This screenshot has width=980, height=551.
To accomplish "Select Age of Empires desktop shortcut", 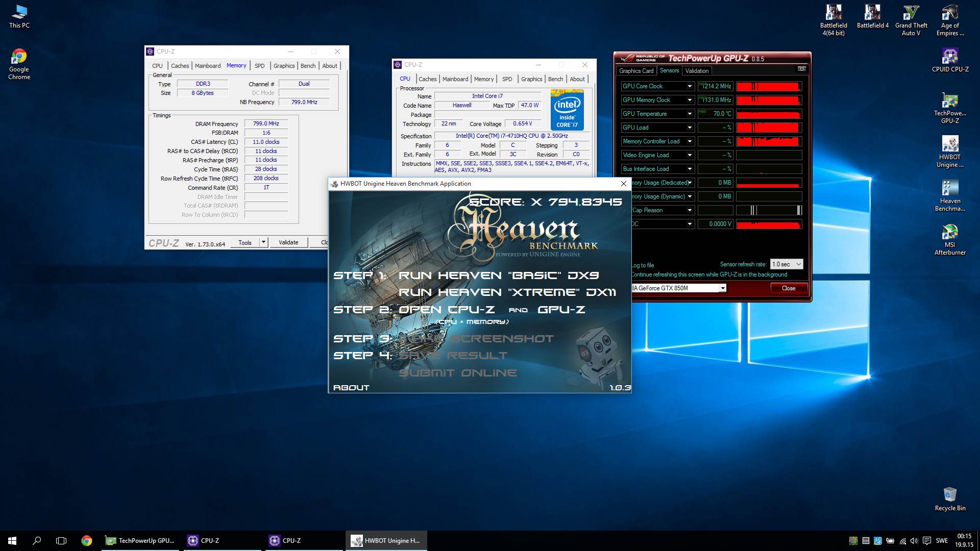I will 950,20.
